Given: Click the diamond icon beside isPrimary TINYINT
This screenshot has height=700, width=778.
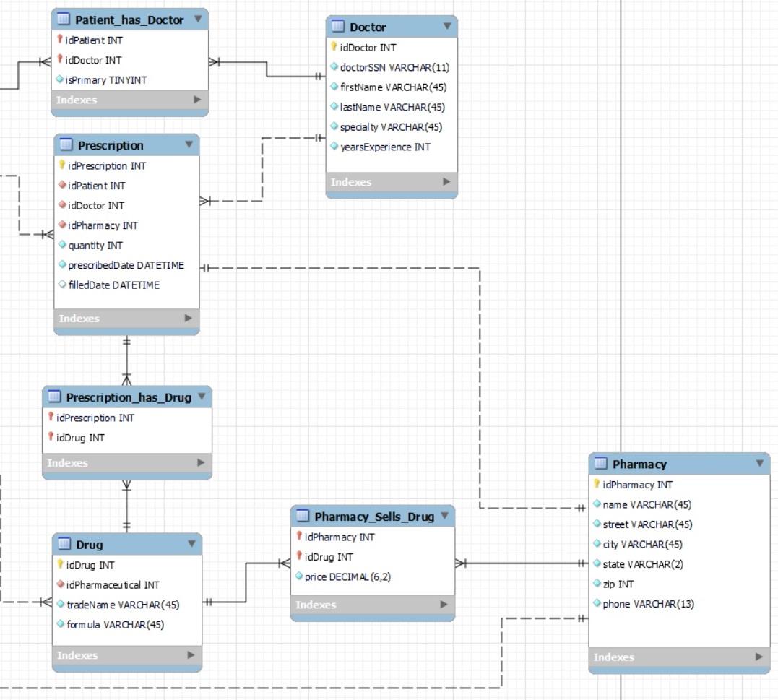Looking at the screenshot, I should (59, 79).
